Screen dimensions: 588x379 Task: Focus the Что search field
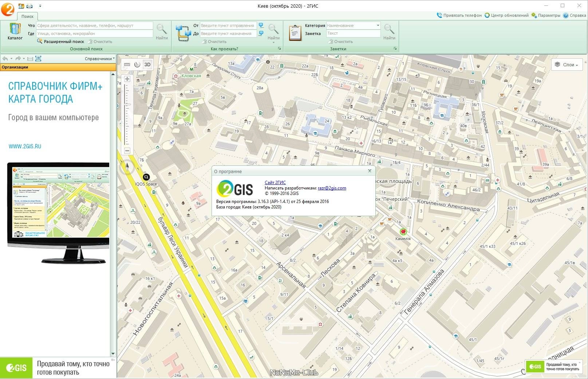95,26
